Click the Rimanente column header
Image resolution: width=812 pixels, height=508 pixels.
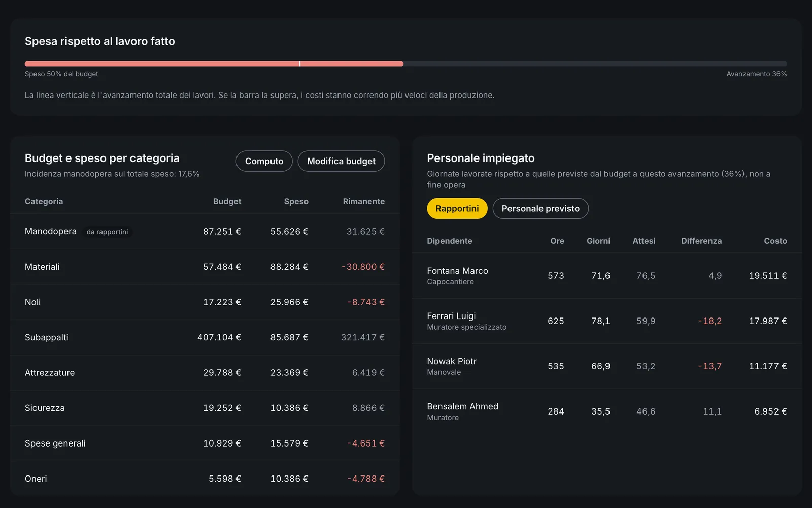[x=363, y=201]
